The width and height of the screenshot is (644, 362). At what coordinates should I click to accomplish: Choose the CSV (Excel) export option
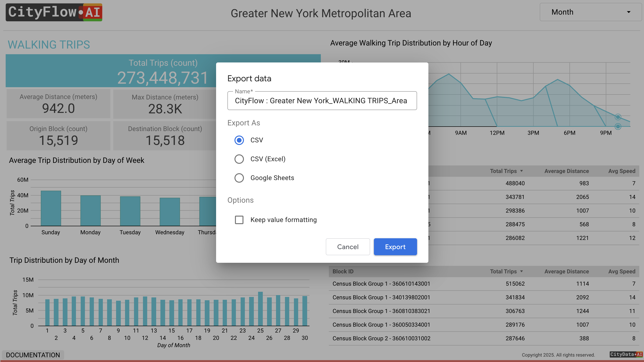pos(239,159)
